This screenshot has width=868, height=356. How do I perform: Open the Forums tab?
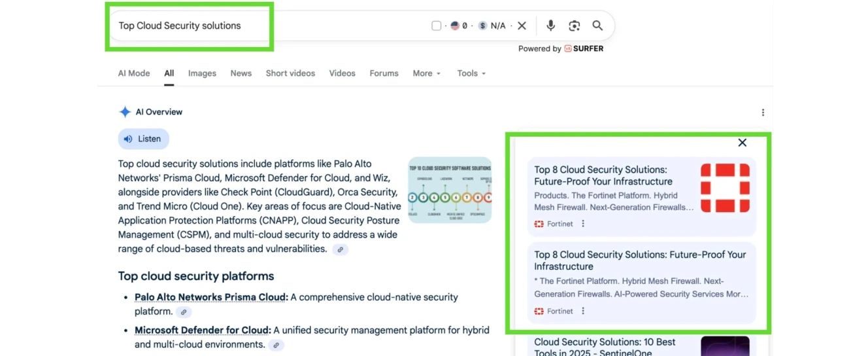click(384, 73)
